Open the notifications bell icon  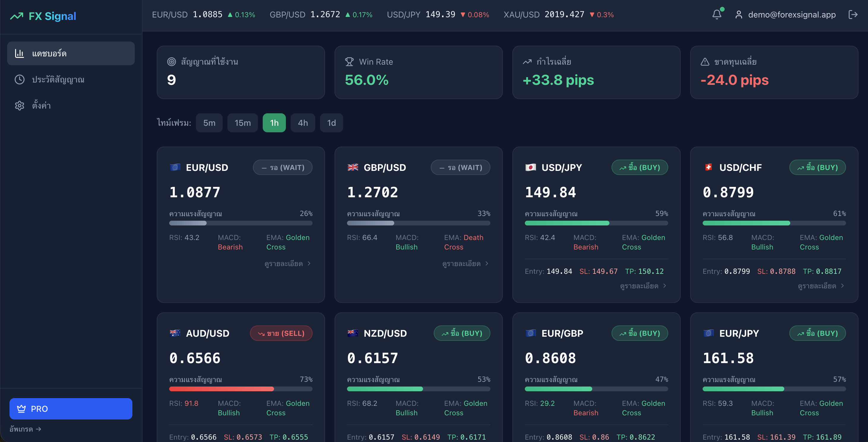[x=716, y=15]
